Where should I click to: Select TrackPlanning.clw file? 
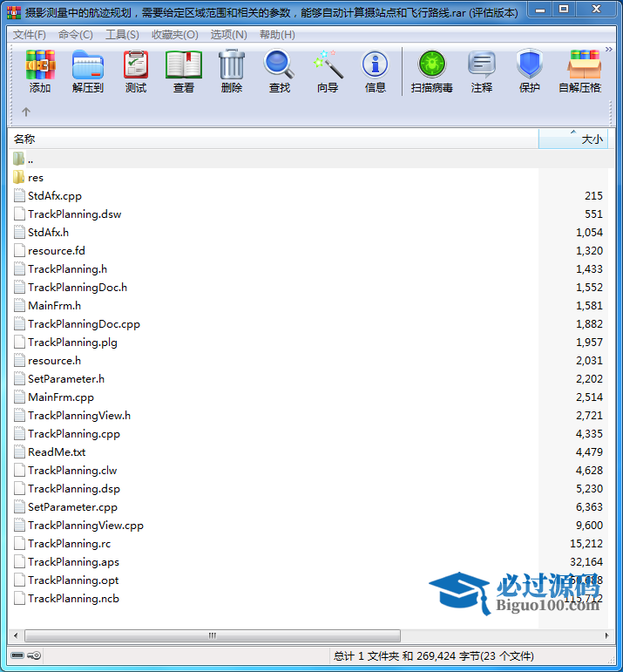pyautogui.click(x=72, y=471)
